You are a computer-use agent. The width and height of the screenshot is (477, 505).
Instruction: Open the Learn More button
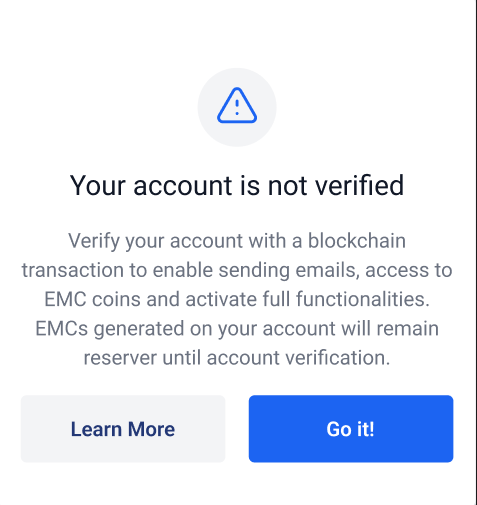click(x=123, y=429)
